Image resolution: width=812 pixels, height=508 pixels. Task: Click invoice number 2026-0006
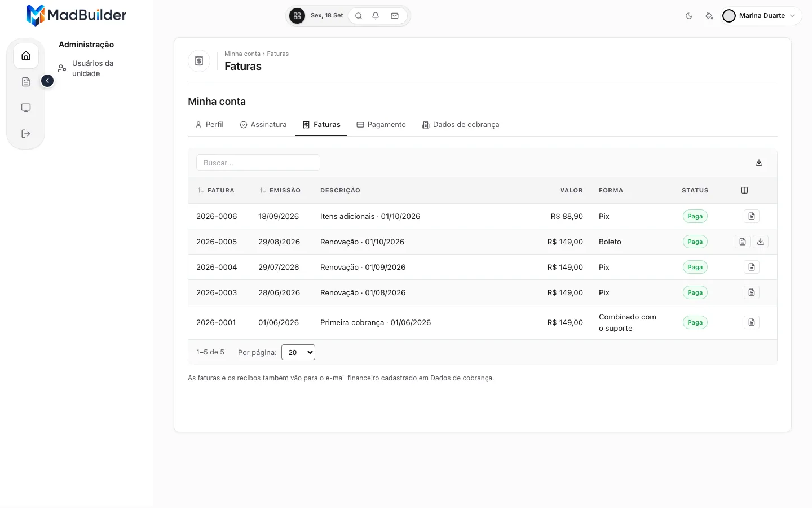(217, 216)
